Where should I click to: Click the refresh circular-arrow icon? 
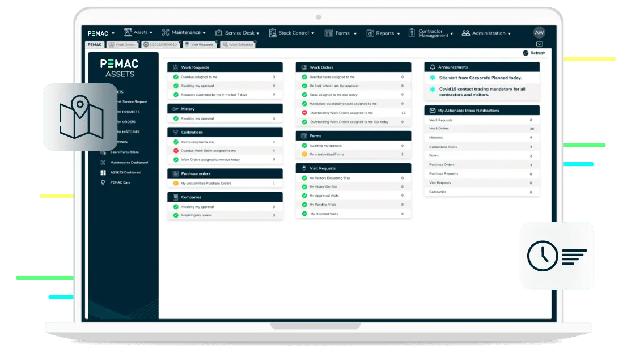click(526, 53)
